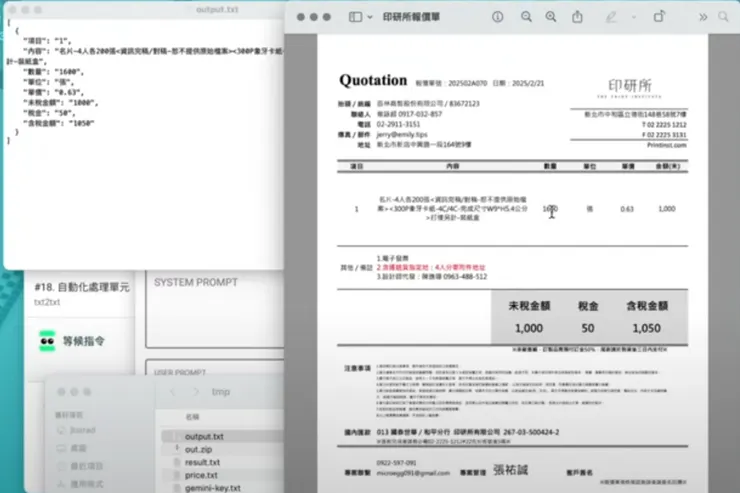Click the Share icon in Preview
740x493 pixels.
[577, 17]
